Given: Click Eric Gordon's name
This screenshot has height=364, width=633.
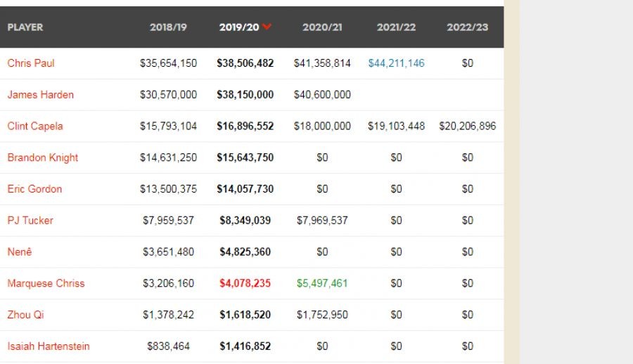Looking at the screenshot, I should click(34, 189).
